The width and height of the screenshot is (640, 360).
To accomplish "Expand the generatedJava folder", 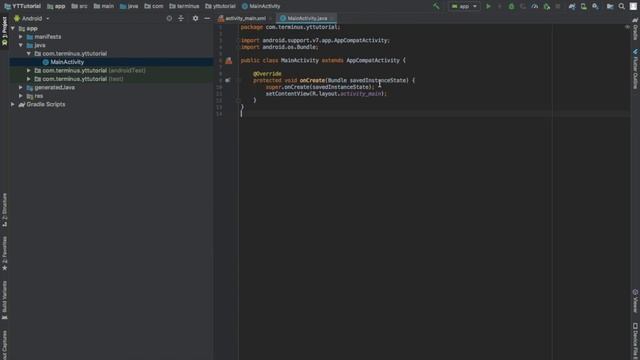I will (21, 87).
